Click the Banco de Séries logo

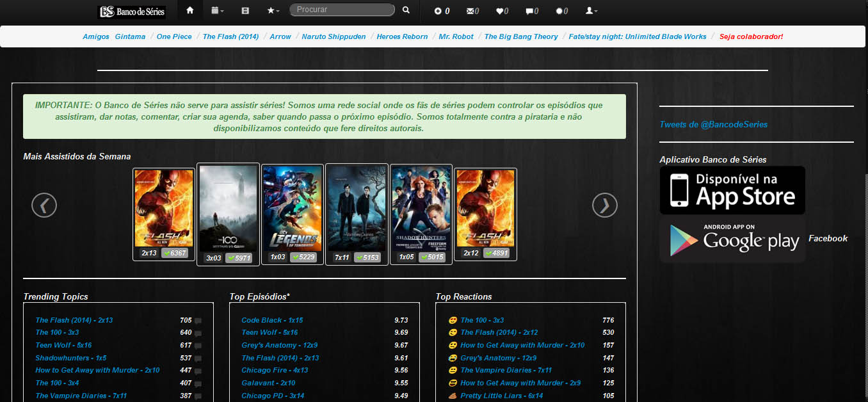131,12
